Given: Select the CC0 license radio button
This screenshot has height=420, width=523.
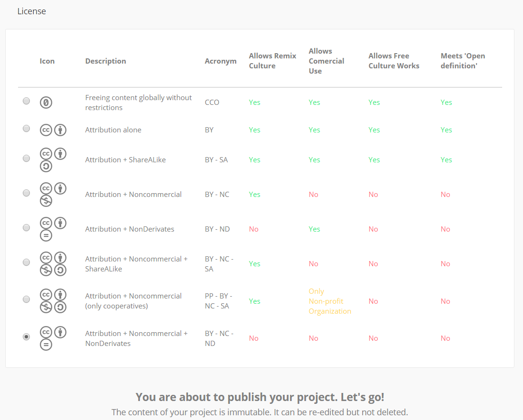Looking at the screenshot, I should tap(27, 101).
